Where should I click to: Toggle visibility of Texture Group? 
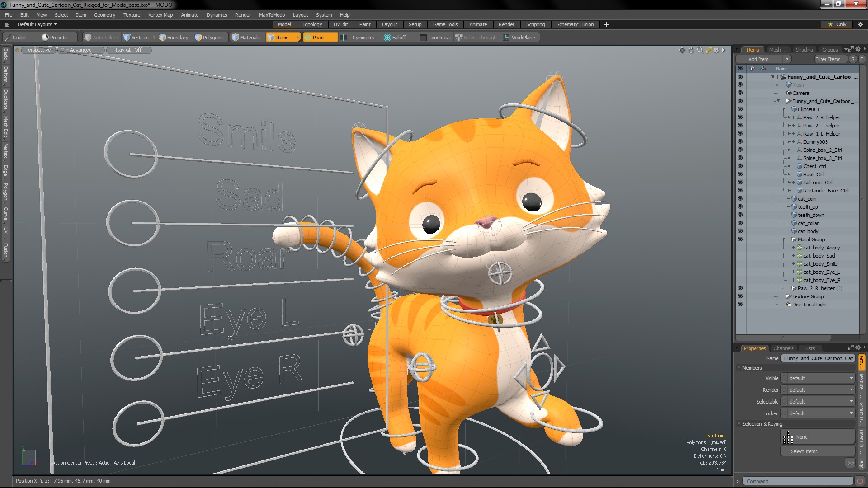click(x=740, y=296)
